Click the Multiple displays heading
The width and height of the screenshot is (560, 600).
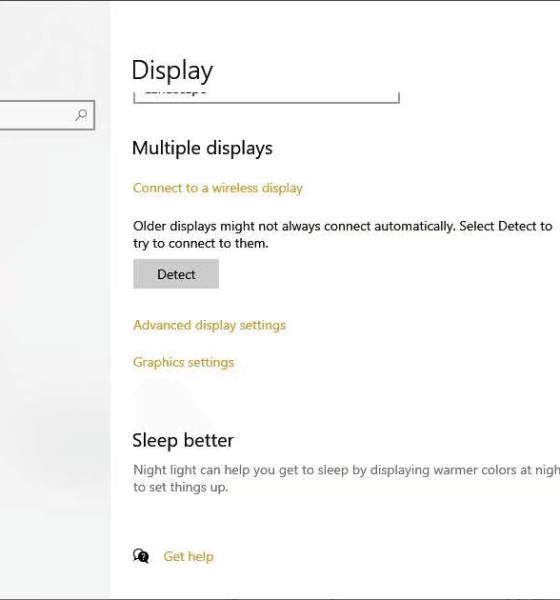202,148
